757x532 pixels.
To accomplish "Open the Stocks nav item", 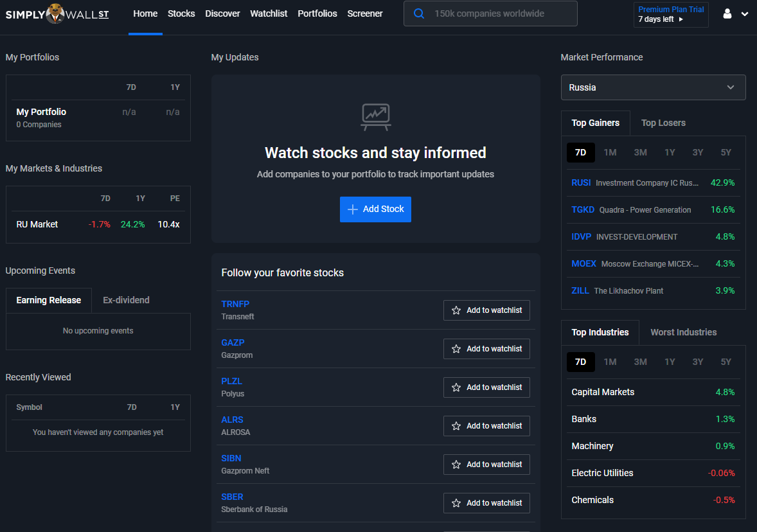I will (181, 13).
